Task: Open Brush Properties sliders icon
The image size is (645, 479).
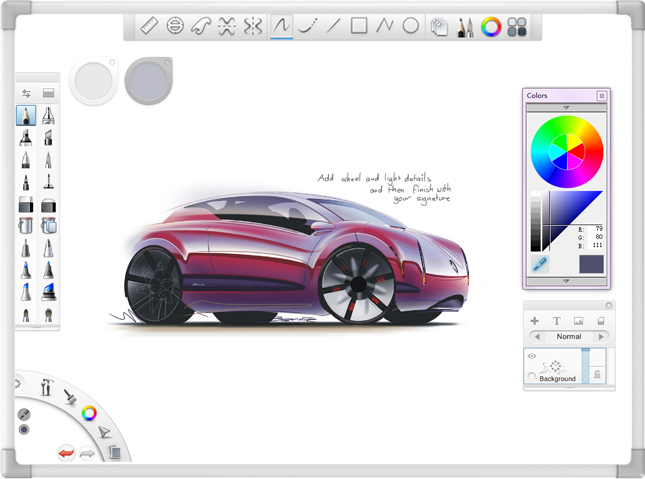Action: [26, 93]
